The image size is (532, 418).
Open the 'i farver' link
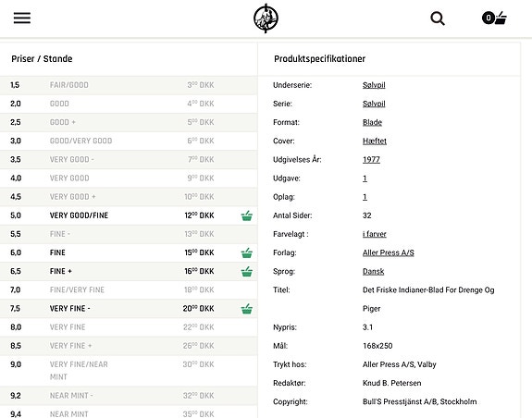coord(375,234)
